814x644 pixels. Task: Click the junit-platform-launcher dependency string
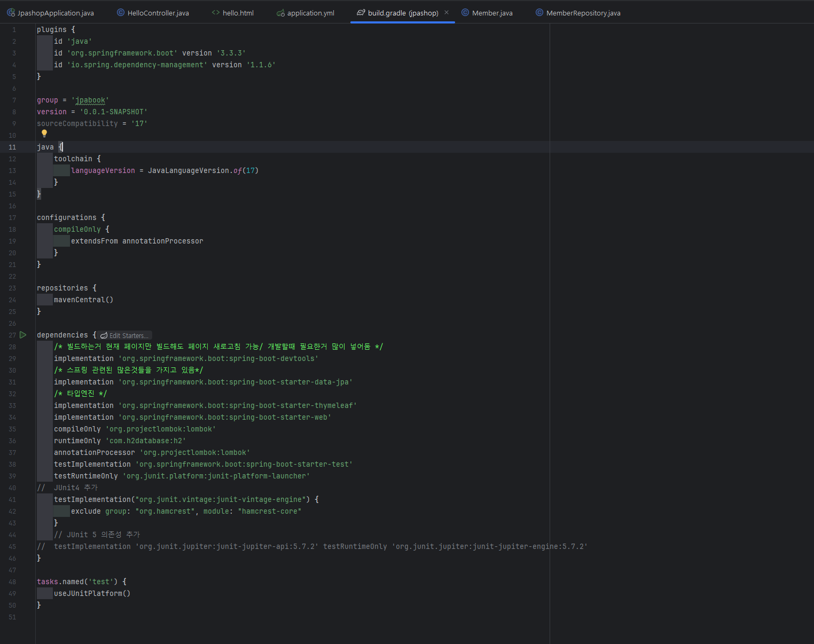(x=216, y=476)
